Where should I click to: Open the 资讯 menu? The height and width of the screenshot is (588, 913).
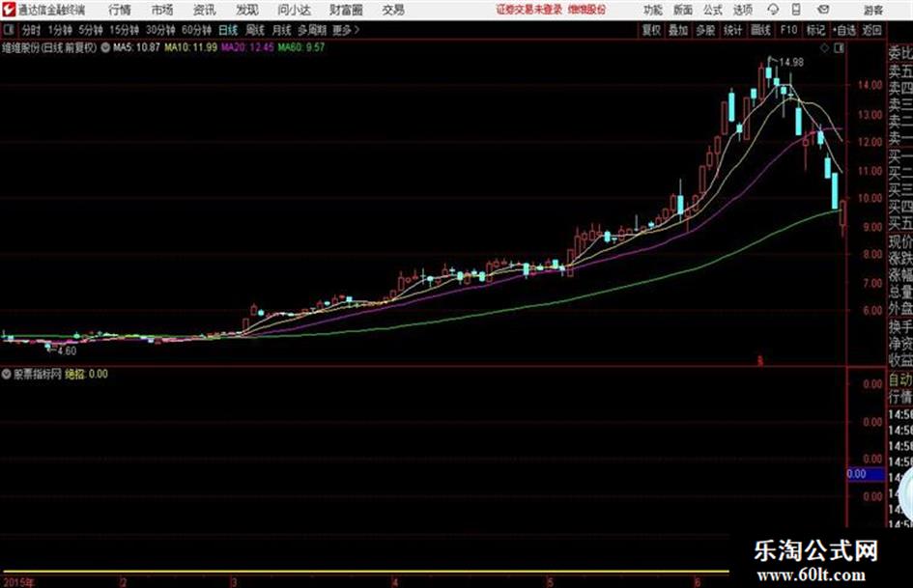click(x=205, y=10)
